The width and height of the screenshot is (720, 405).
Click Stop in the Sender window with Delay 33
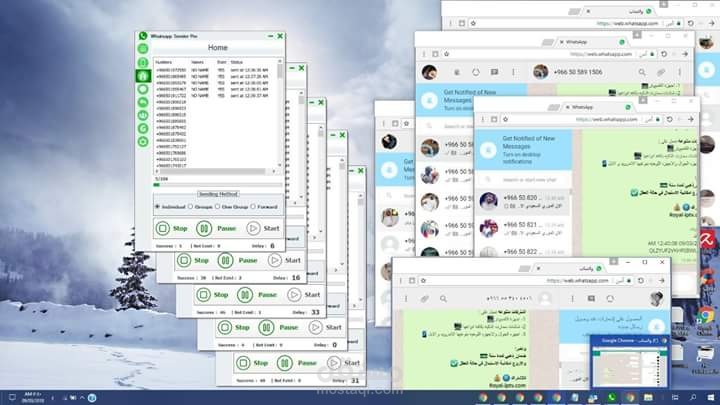pyautogui.click(x=213, y=295)
